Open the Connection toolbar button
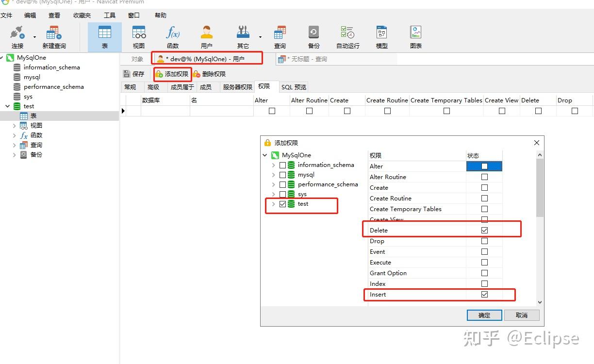 (x=17, y=37)
